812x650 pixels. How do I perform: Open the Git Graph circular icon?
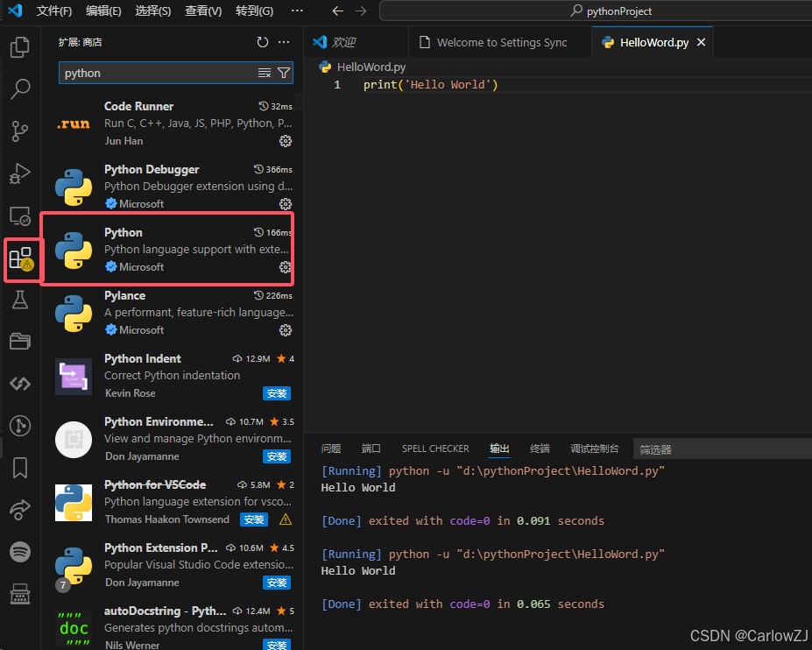20,426
